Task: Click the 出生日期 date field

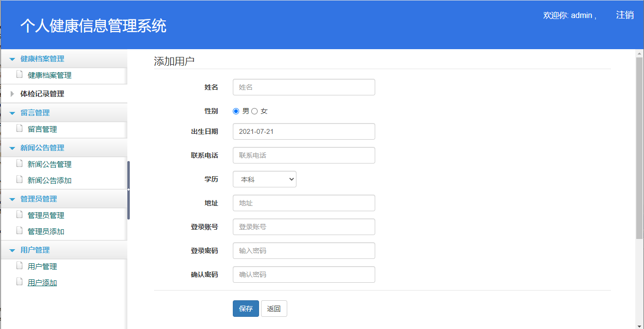Action: (x=304, y=131)
